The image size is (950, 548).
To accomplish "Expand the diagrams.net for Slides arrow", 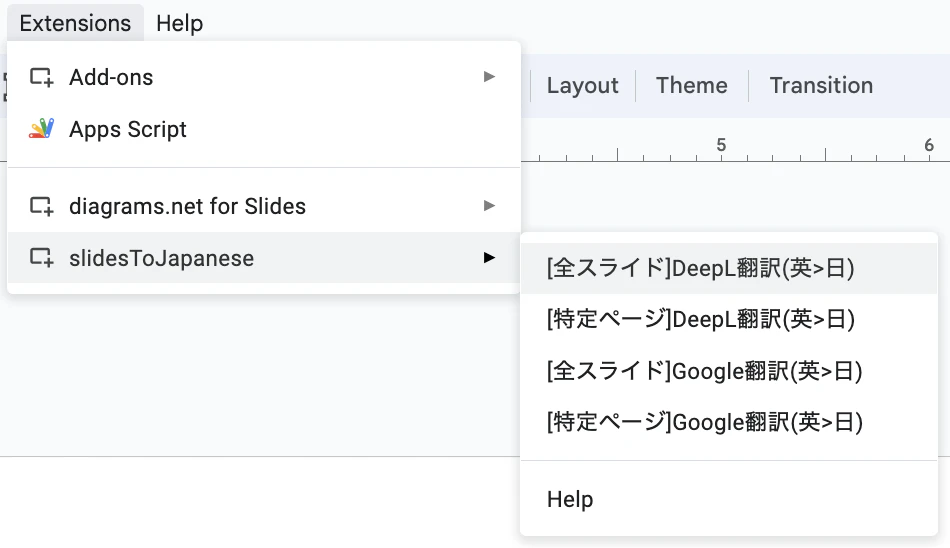I will tap(489, 206).
